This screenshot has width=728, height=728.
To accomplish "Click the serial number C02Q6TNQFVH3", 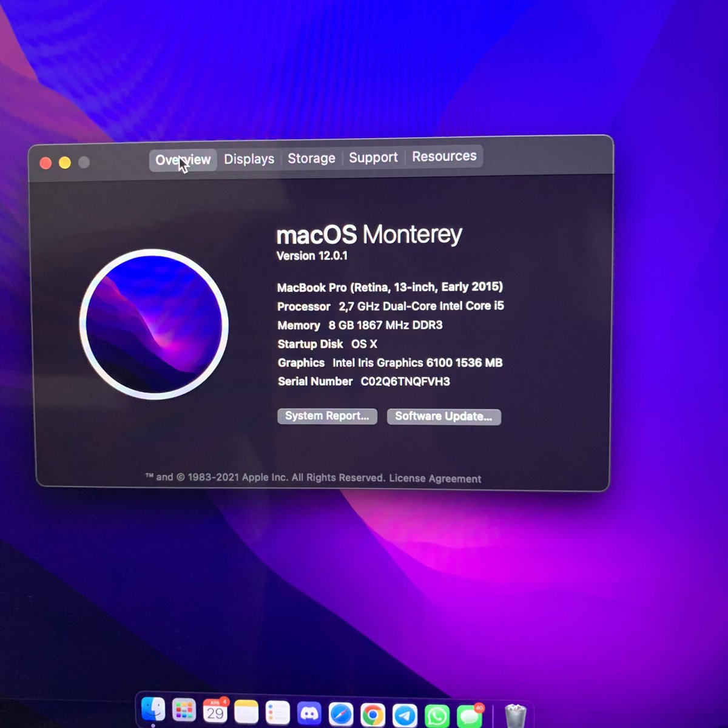I will click(405, 382).
